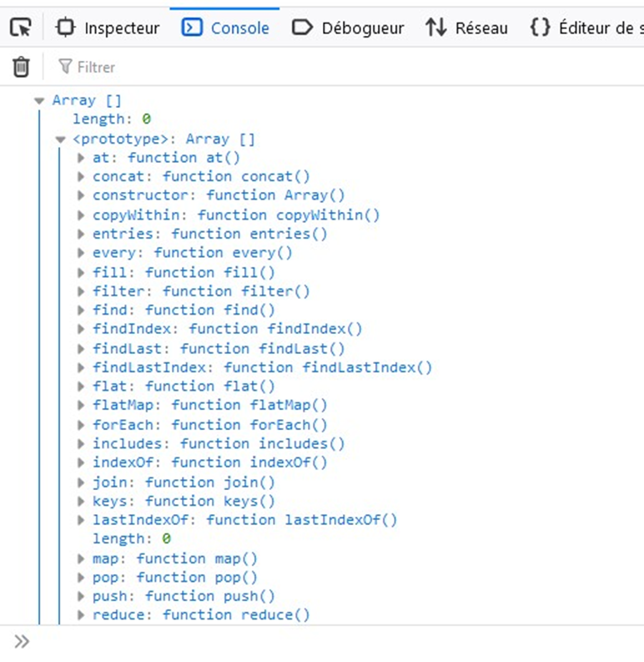Expand the push function entry
The image size is (644, 662).
(x=81, y=596)
